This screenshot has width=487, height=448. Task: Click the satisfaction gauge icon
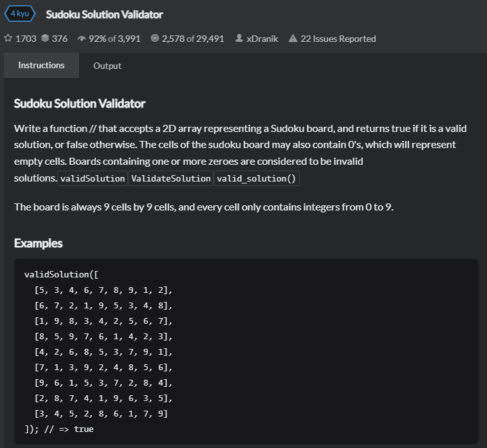(81, 39)
